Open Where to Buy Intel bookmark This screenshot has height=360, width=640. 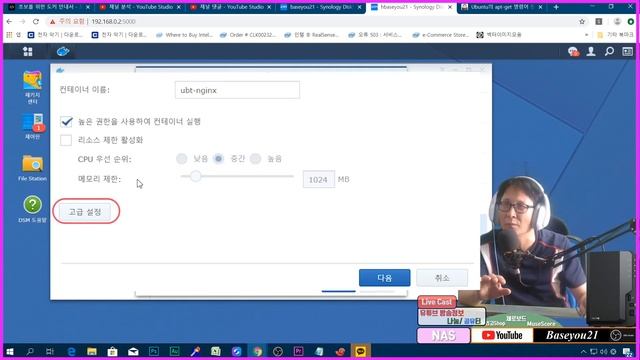[x=184, y=35]
